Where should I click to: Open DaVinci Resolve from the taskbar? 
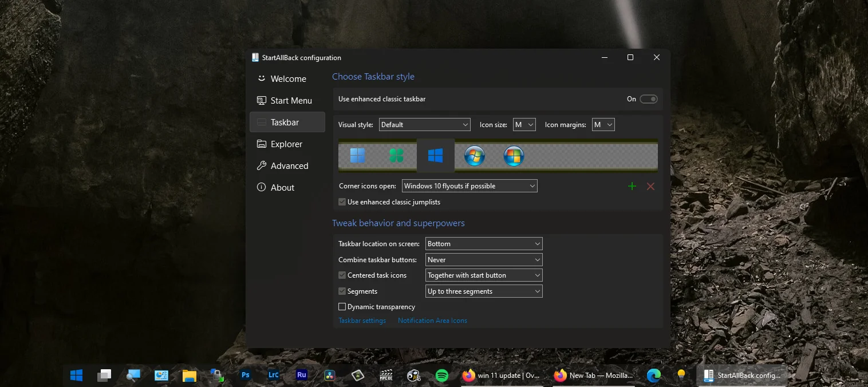point(330,376)
